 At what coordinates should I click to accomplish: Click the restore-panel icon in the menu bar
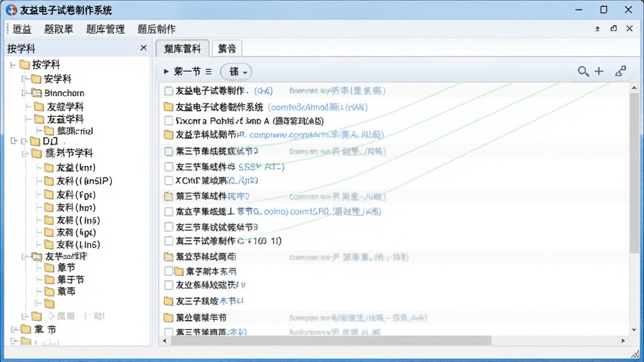point(614,28)
